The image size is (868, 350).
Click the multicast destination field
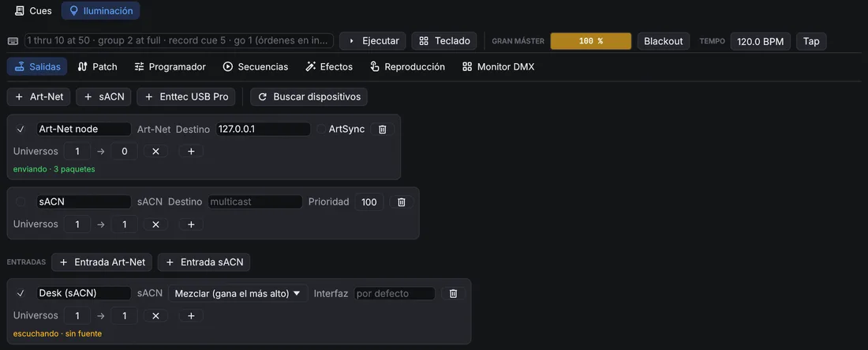(255, 202)
